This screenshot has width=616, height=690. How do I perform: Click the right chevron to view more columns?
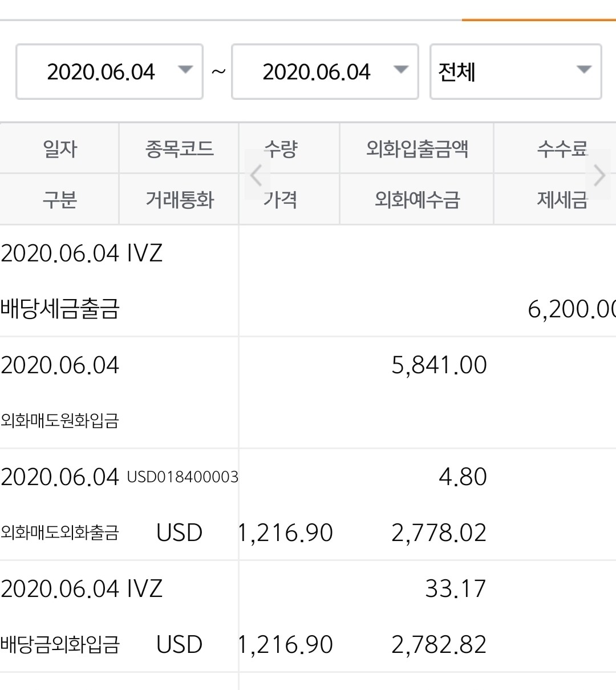click(x=598, y=174)
